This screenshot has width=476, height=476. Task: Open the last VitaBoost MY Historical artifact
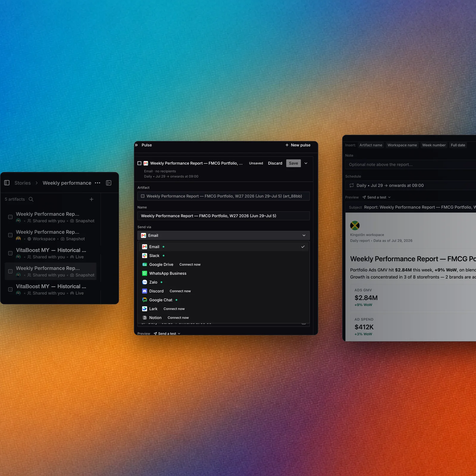tap(51, 289)
